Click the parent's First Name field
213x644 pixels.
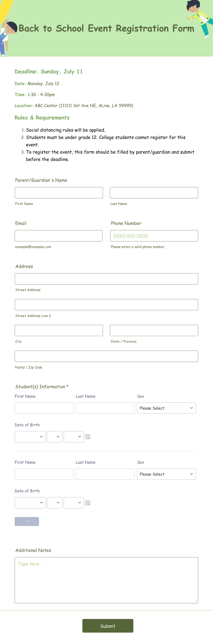59,193
